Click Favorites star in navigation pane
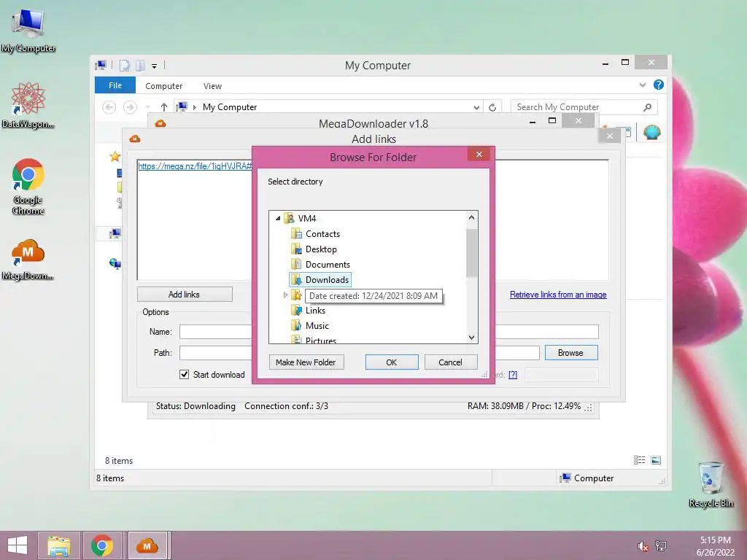This screenshot has width=747, height=560. pyautogui.click(x=115, y=157)
